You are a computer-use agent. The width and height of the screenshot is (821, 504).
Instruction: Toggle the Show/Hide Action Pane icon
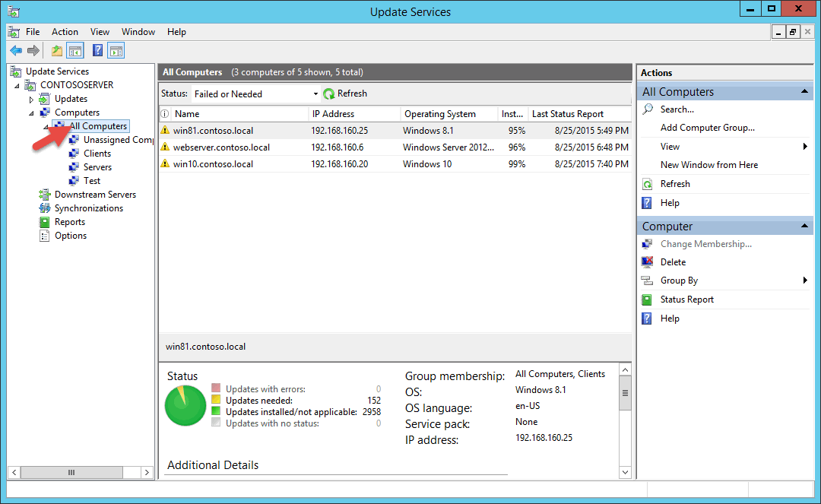116,51
